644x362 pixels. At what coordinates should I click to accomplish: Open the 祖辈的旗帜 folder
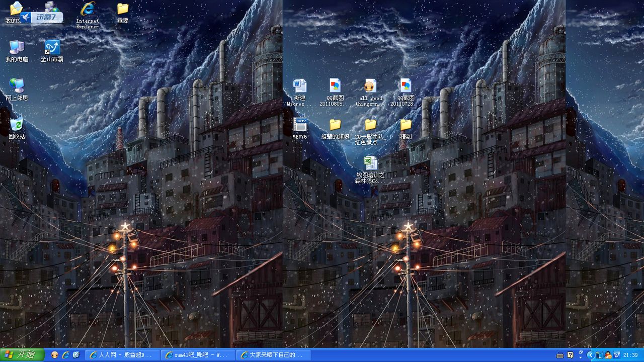(x=335, y=129)
